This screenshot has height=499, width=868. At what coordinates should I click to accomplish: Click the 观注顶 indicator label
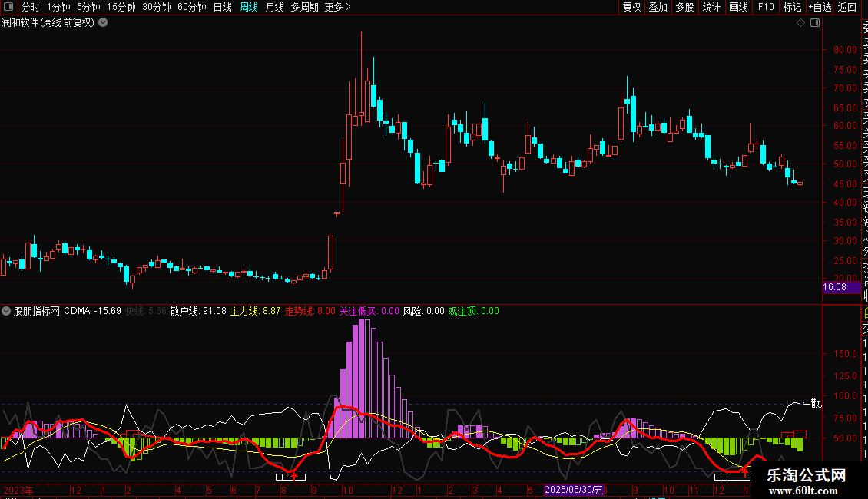473,311
